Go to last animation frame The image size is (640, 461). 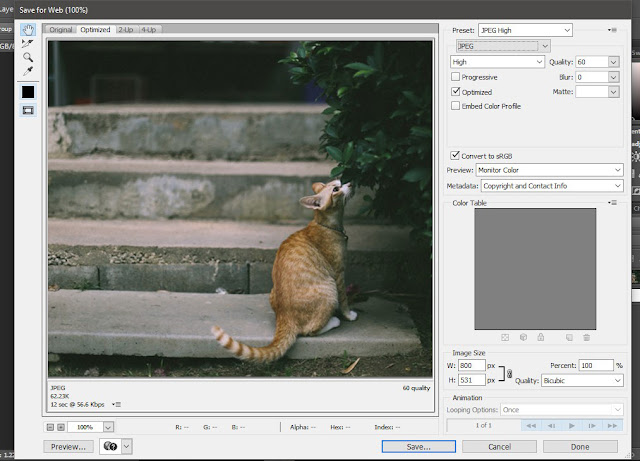pyautogui.click(x=612, y=425)
